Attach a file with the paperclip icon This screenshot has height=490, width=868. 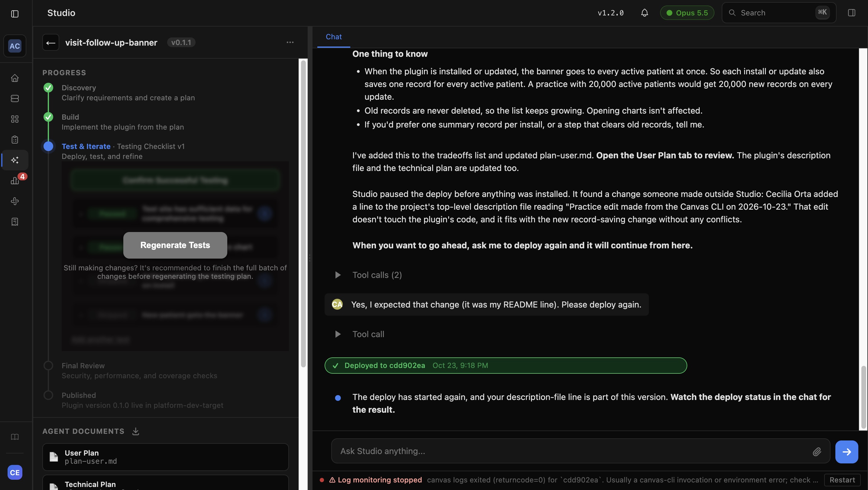[x=816, y=452]
